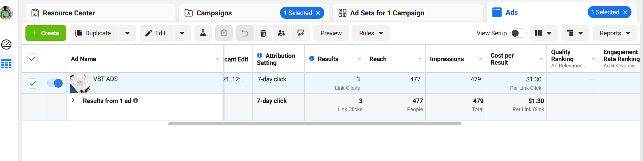The height and width of the screenshot is (161, 644).
Task: Open the Ad Sets for 1 Campaign tab
Action: (387, 13)
